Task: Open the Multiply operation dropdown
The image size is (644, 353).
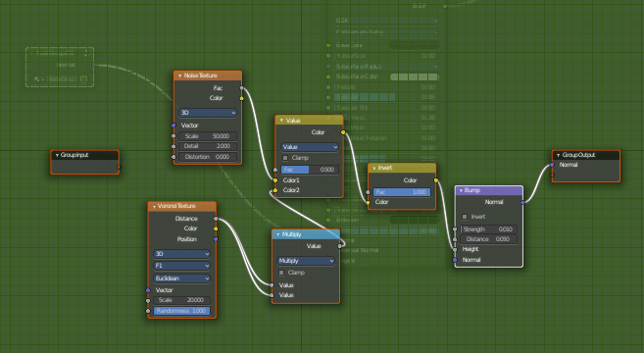Action: pos(306,261)
